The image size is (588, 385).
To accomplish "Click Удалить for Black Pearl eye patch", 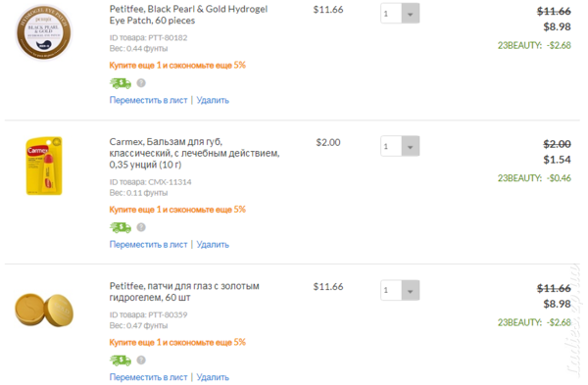I will (213, 100).
